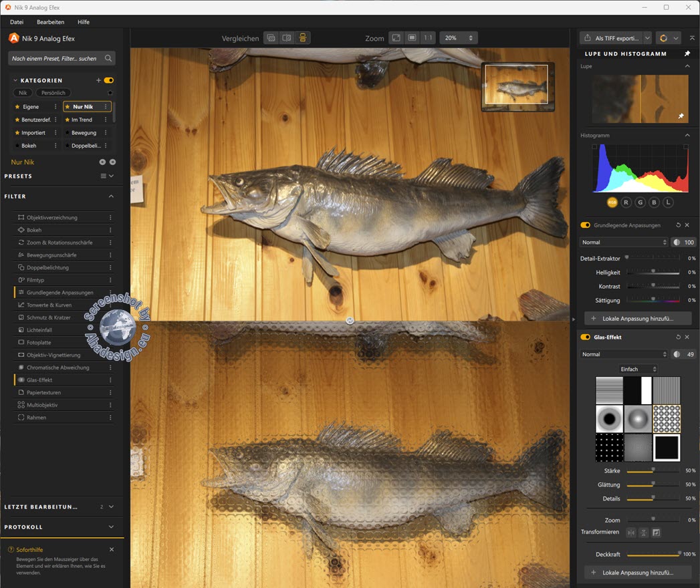Screen dimensions: 700x588
Task: Remove the Grundlegende Anpassungen filter
Action: [687, 225]
